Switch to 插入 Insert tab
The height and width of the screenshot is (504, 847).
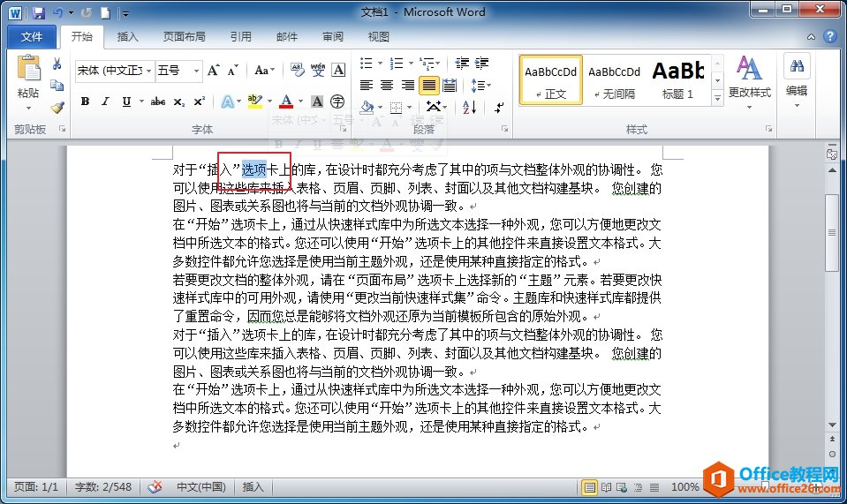tap(127, 37)
